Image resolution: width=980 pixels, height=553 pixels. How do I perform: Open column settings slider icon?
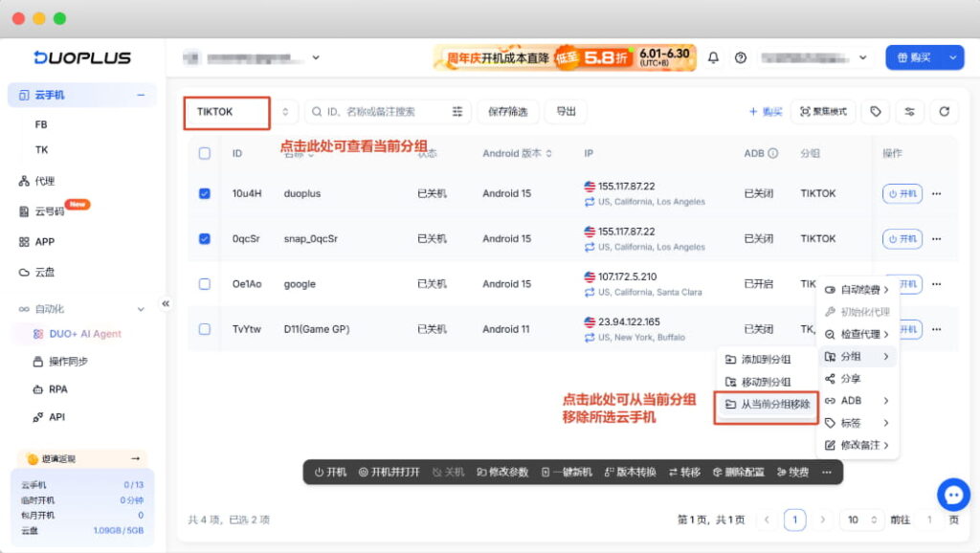pos(909,111)
